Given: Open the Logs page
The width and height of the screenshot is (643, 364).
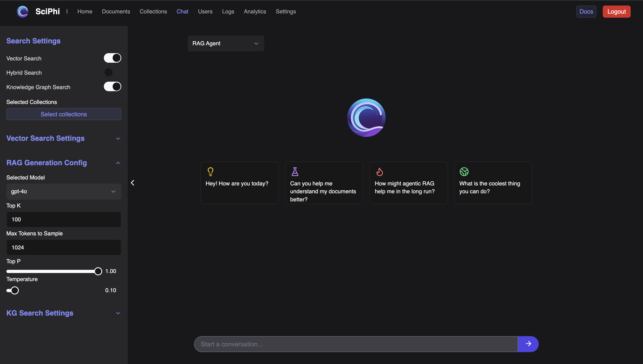Looking at the screenshot, I should [228, 11].
